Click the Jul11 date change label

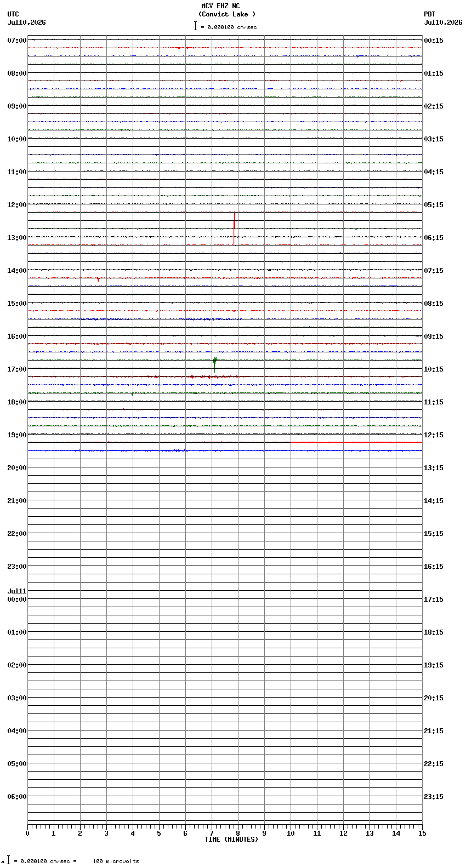point(17,591)
